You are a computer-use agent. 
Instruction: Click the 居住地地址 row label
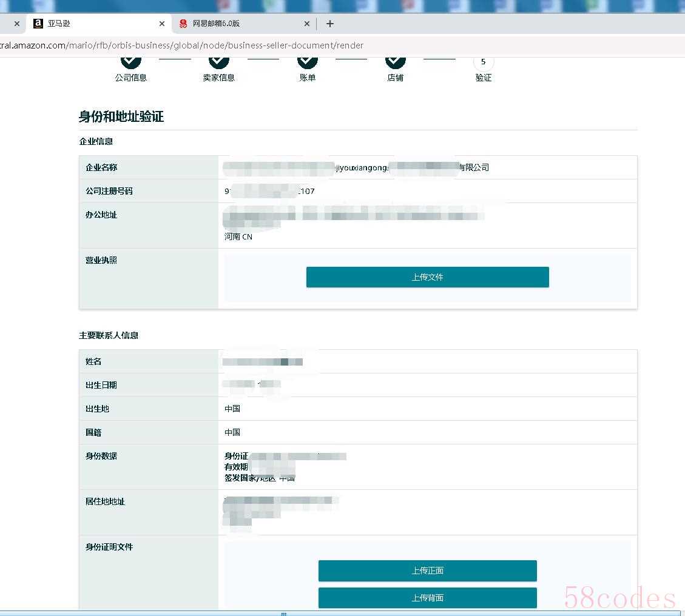106,501
